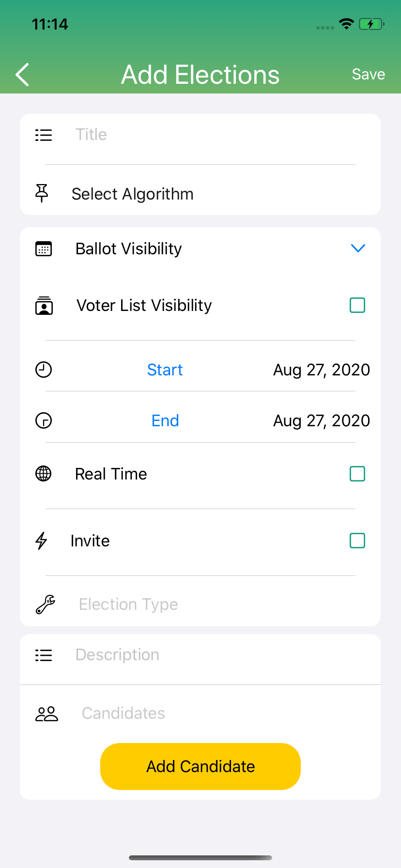Tap the globe icon next to Real Time

pos(44,473)
